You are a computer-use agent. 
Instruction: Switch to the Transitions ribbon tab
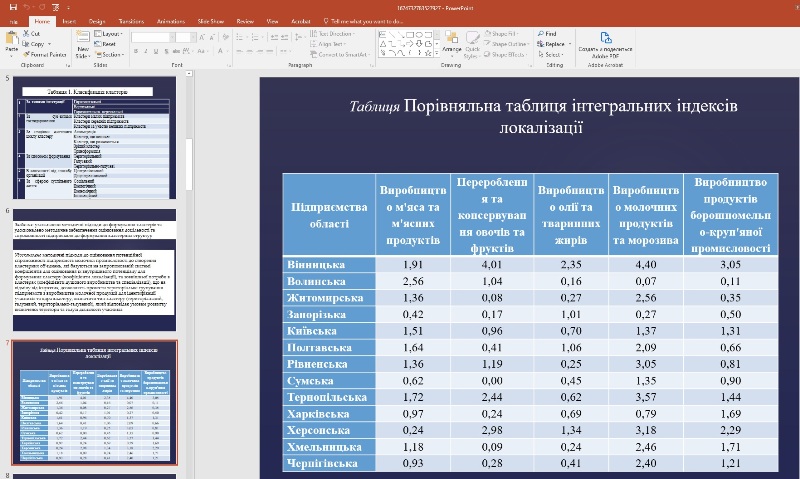pos(131,20)
